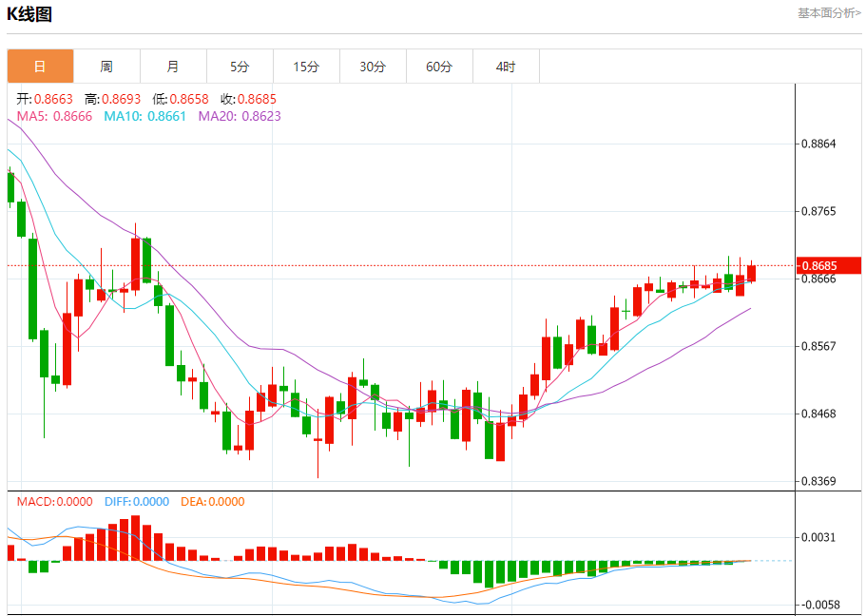866x616 pixels.
Task: Click the 高: 0.8693 high value
Action: point(113,99)
